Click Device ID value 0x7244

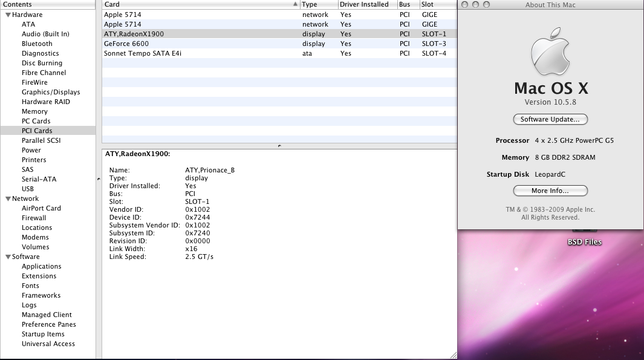[x=198, y=217]
